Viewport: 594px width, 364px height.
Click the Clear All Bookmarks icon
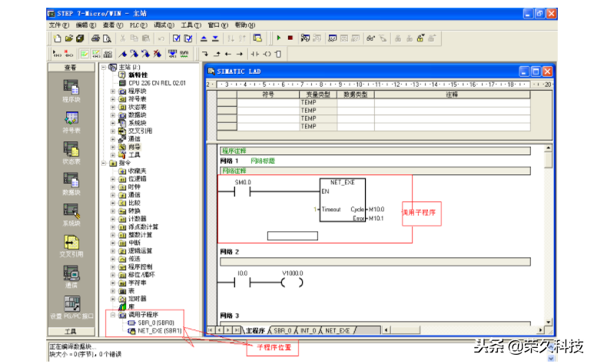[158, 54]
